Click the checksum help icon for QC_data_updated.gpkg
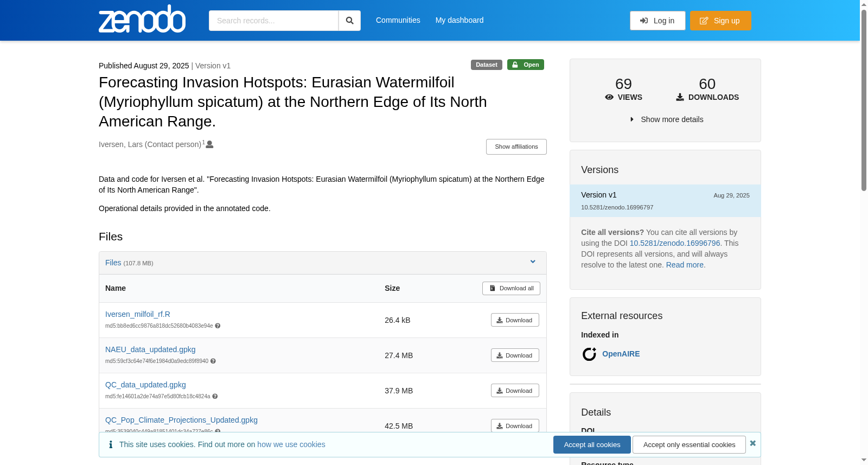The image size is (868, 465). click(x=215, y=397)
